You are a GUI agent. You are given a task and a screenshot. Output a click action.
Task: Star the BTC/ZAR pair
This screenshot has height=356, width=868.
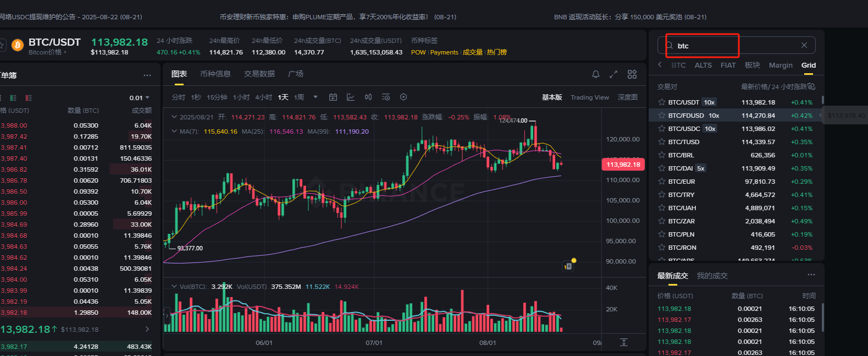662,221
